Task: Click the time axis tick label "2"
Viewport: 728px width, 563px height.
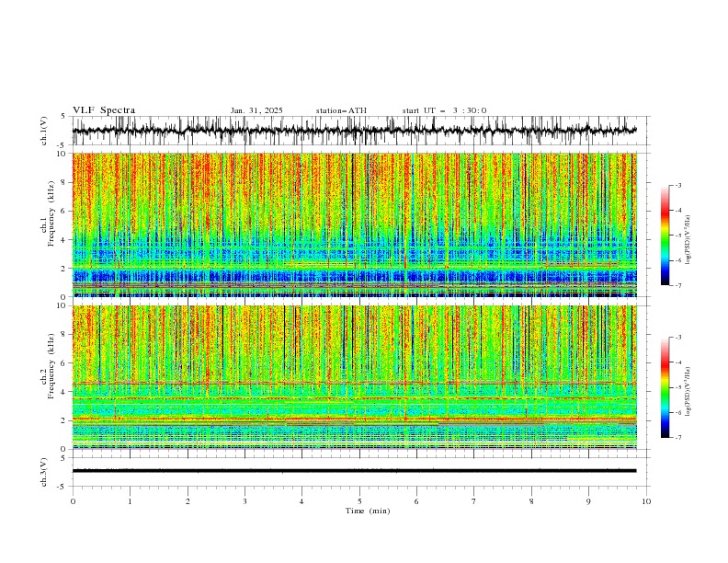Action: pos(188,501)
